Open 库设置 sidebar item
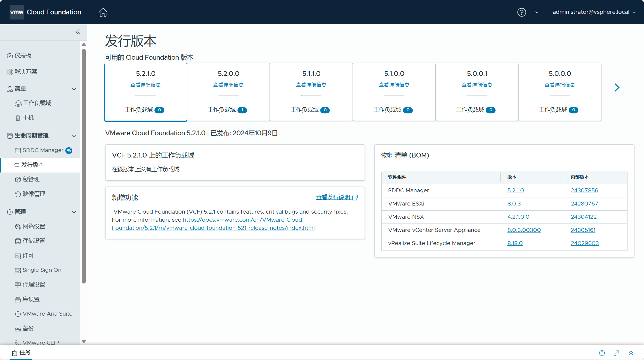 click(x=27, y=299)
